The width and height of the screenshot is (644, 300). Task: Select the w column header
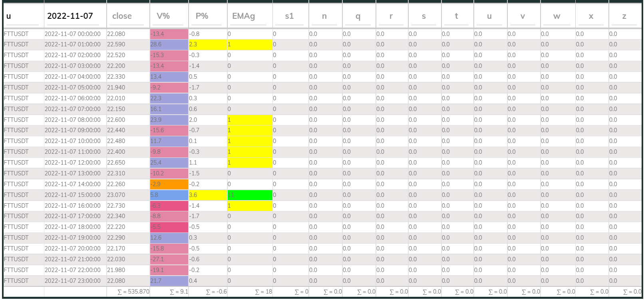click(x=557, y=16)
